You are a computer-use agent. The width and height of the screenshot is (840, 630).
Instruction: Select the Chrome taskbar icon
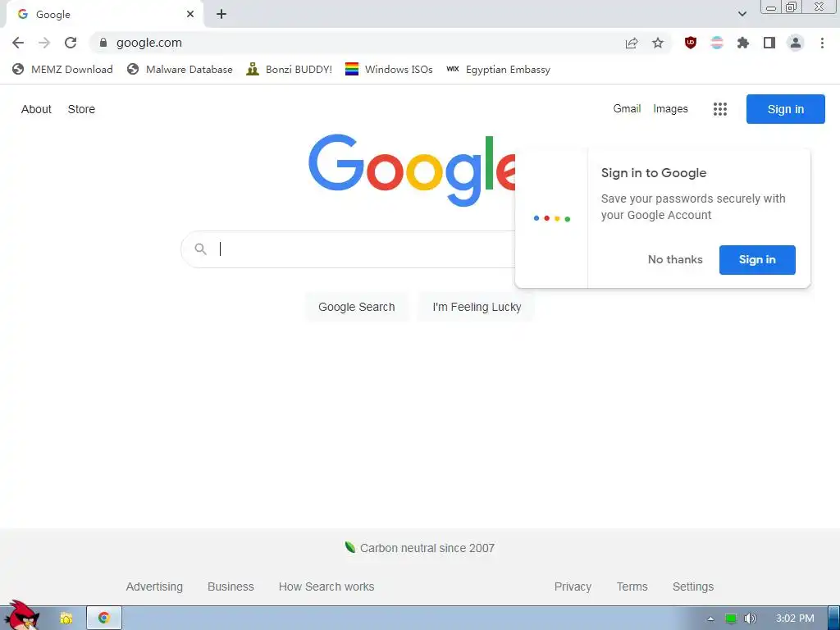click(104, 619)
